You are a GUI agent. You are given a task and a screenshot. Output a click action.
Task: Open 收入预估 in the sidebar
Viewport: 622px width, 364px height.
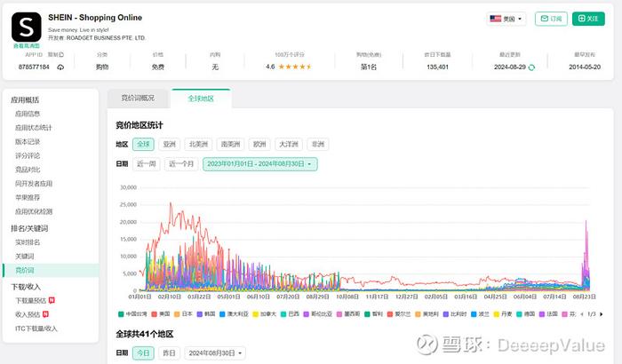tap(28, 314)
